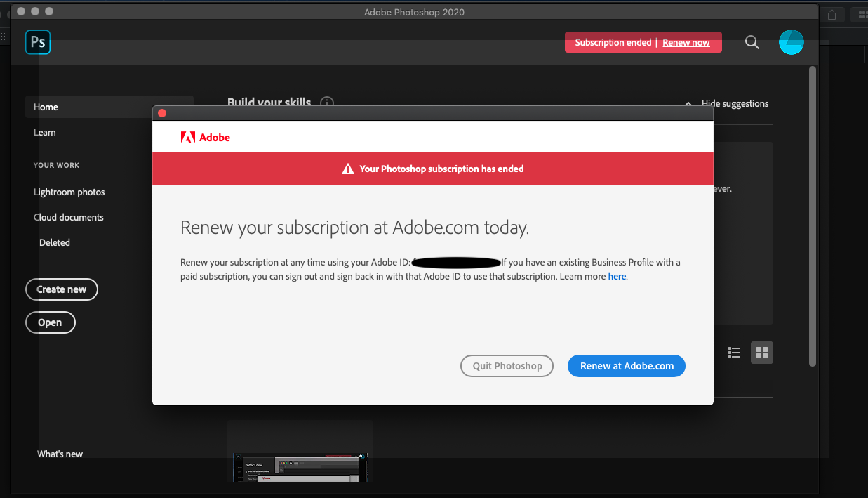Click Quit Photoshop button
This screenshot has width=868, height=498.
click(x=507, y=366)
